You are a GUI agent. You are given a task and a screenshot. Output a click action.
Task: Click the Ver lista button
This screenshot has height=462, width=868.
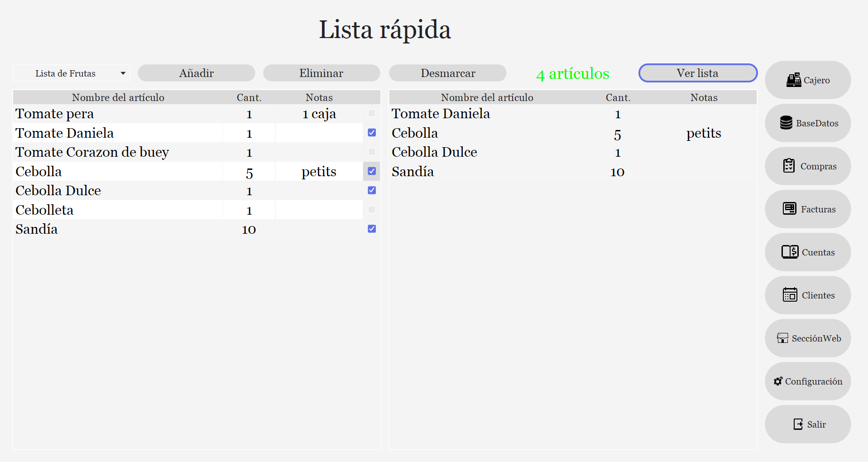click(698, 73)
